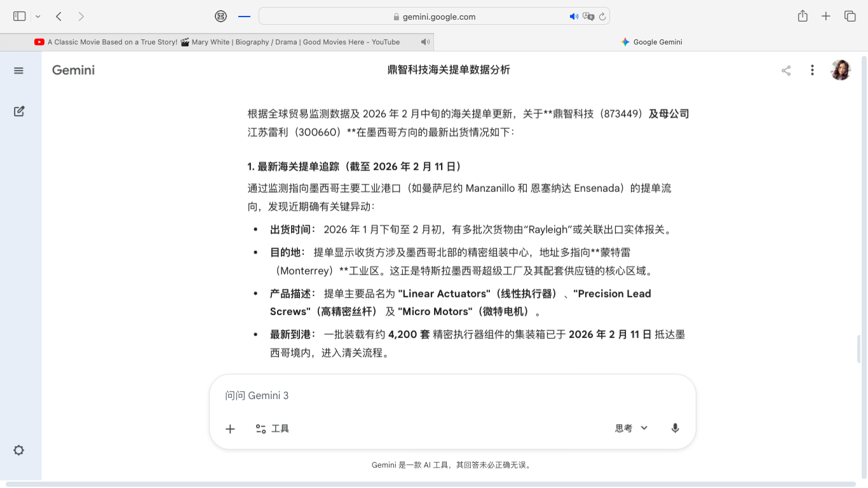Mute audio via address bar speaker icon
Image resolution: width=868 pixels, height=488 pixels.
[x=574, y=17]
